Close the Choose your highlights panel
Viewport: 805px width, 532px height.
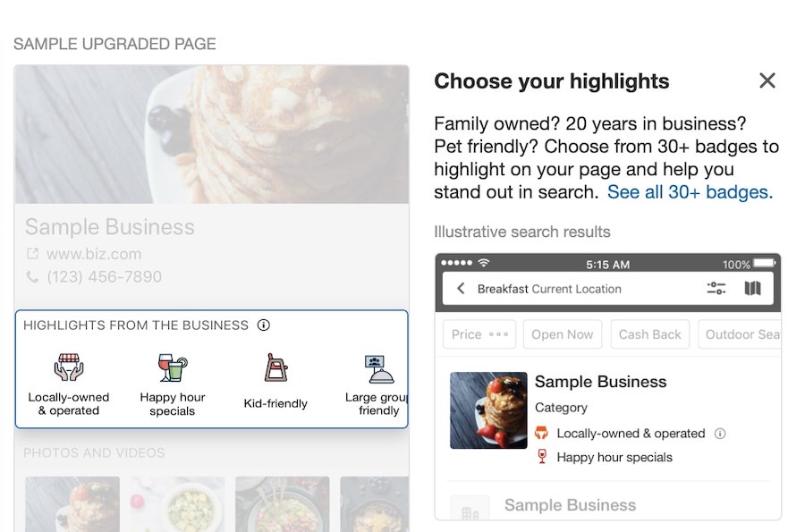(767, 80)
